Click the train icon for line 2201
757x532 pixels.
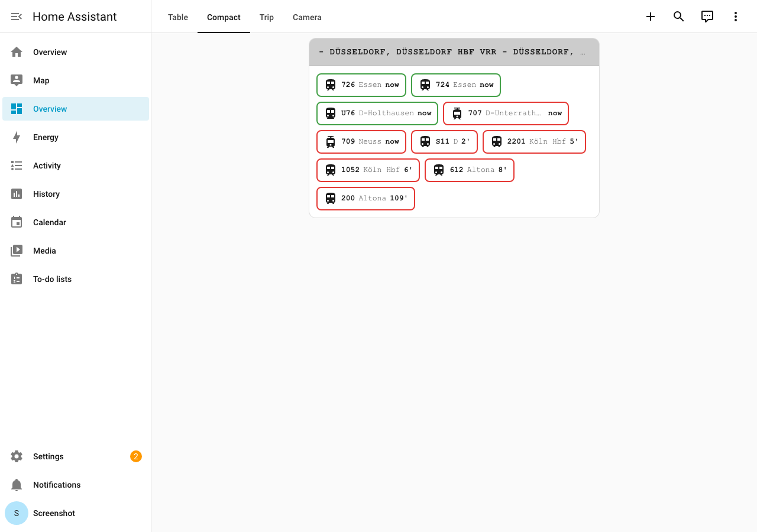(x=497, y=141)
